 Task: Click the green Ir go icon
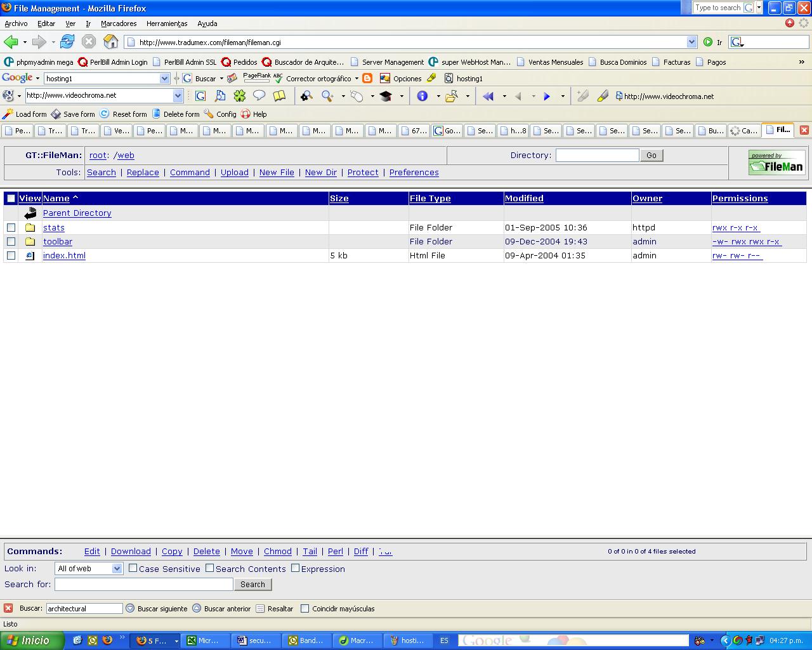tap(708, 43)
